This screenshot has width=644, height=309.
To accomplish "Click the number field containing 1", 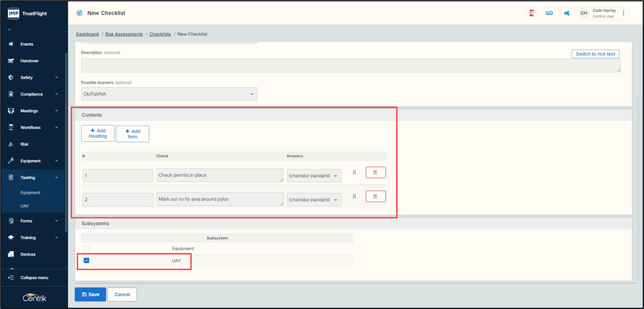I will tap(118, 175).
